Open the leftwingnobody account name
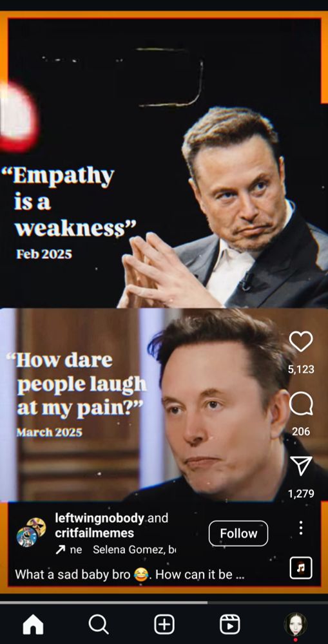This screenshot has height=644, width=328. point(99,518)
